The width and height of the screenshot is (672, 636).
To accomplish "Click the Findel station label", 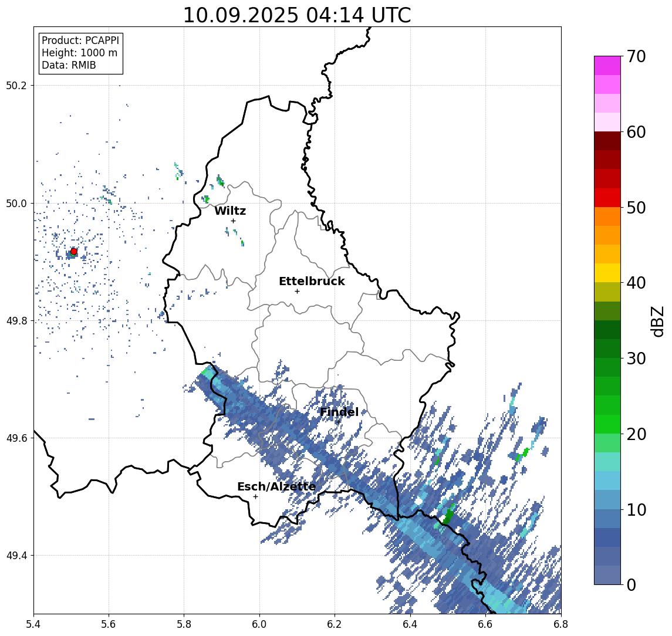I will point(339,412).
